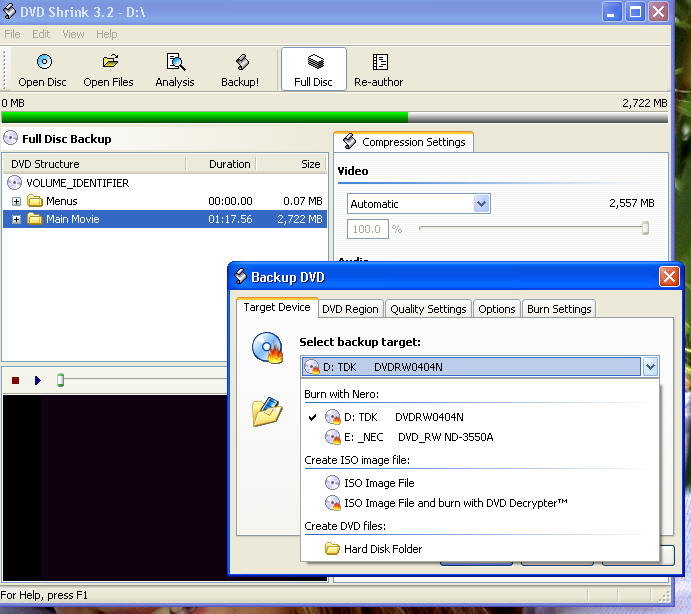Click the Size column header
The width and height of the screenshot is (691, 614).
tap(292, 164)
